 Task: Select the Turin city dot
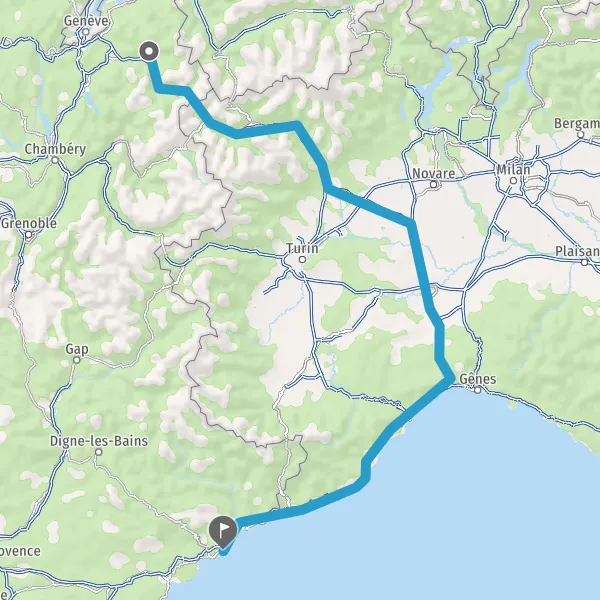[x=302, y=260]
